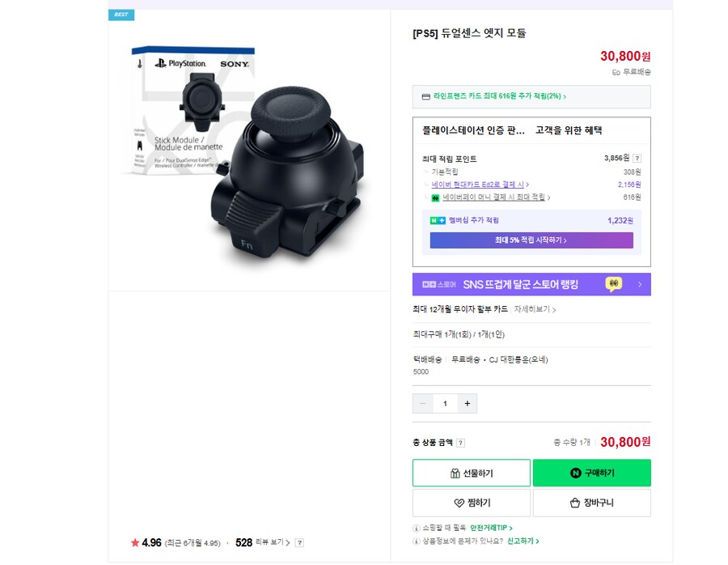This screenshot has height=565, width=728.
Task: Increase quantity with the + button
Action: click(468, 402)
